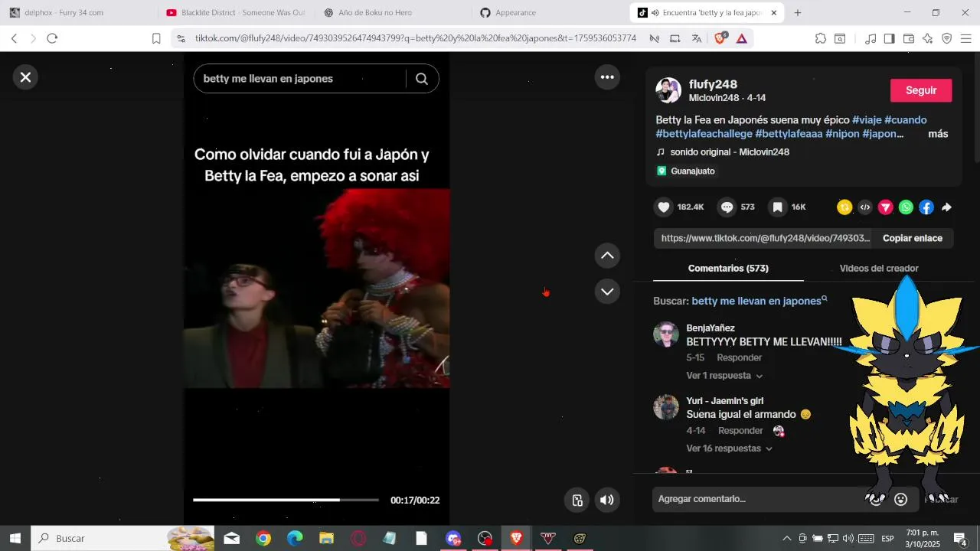Bookmark this page in address bar
Image resolution: width=980 pixels, height=551 pixels.
[156, 38]
